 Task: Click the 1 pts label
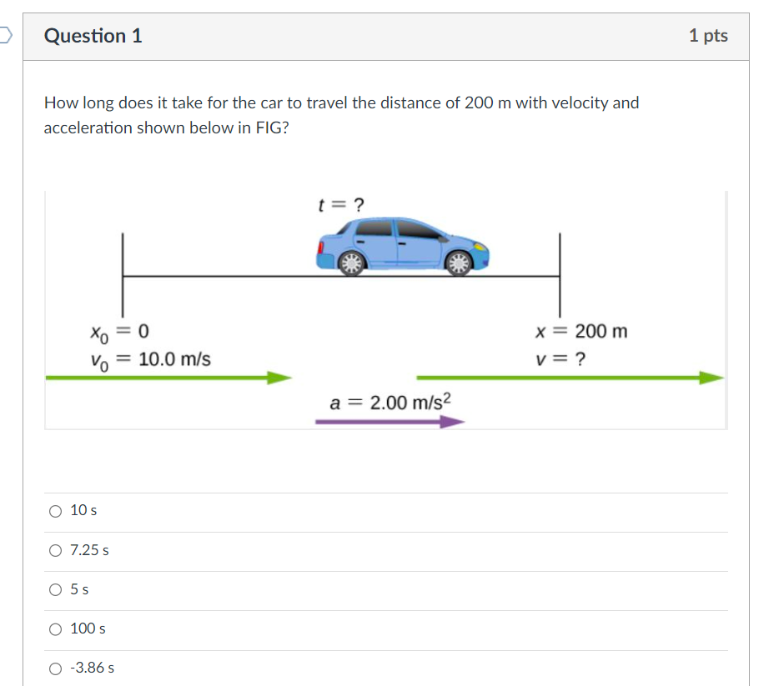[709, 35]
